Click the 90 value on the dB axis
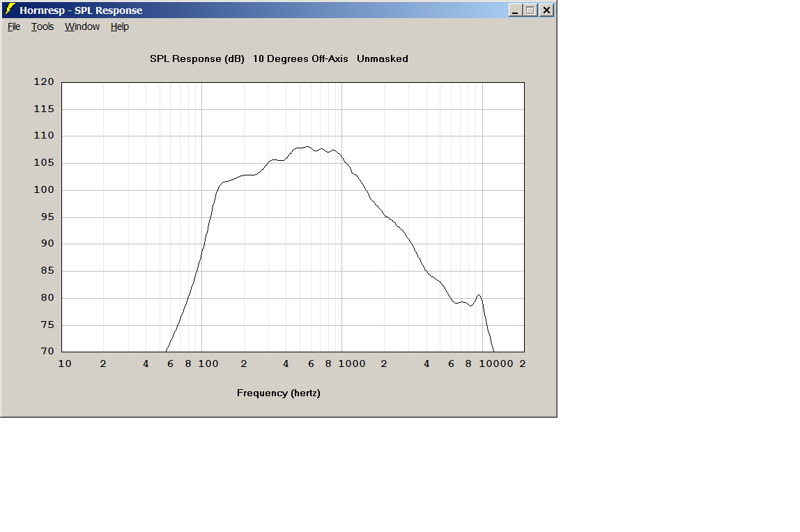The image size is (800, 532). 47,244
